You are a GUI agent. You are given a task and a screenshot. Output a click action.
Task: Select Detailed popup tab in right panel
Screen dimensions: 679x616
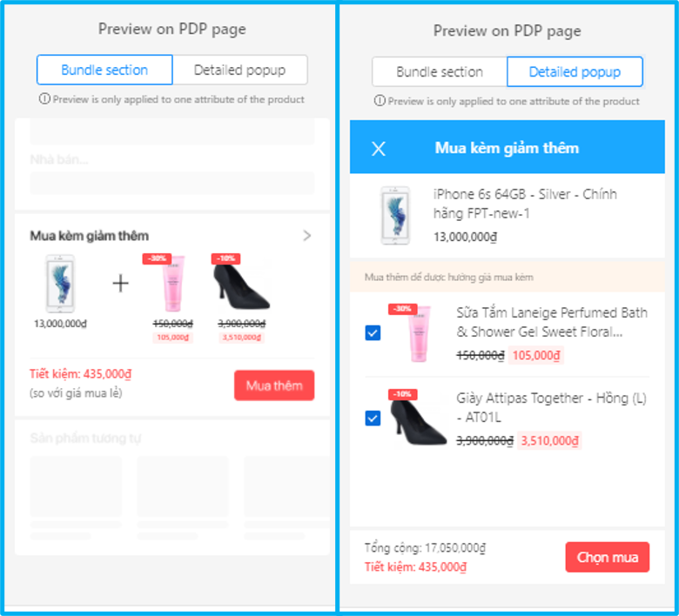click(575, 71)
